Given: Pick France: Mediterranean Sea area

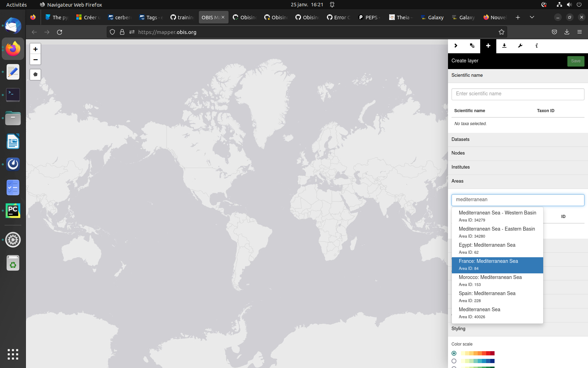Looking at the screenshot, I should (497, 265).
